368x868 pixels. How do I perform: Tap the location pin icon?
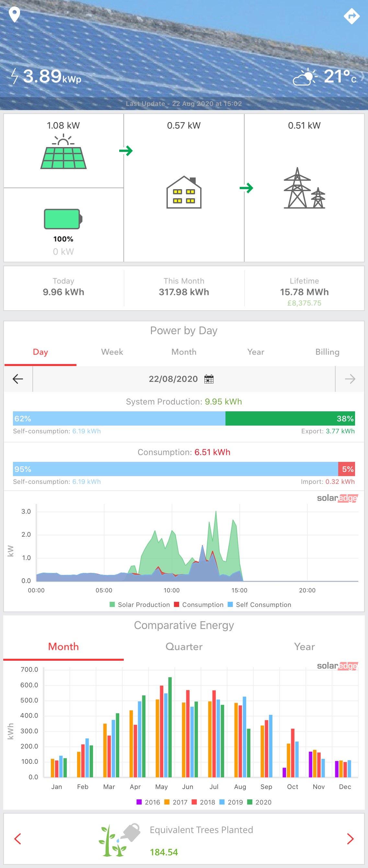[15, 15]
